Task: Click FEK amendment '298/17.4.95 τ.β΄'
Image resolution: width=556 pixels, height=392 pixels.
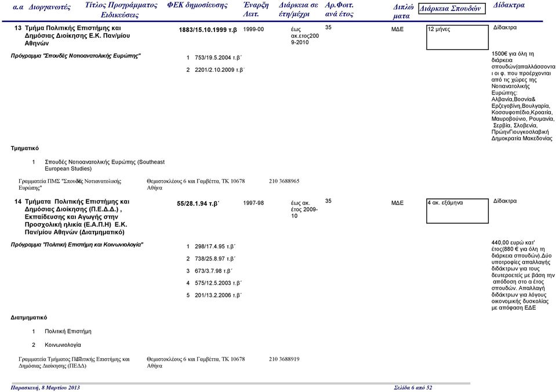Action: 215,246
